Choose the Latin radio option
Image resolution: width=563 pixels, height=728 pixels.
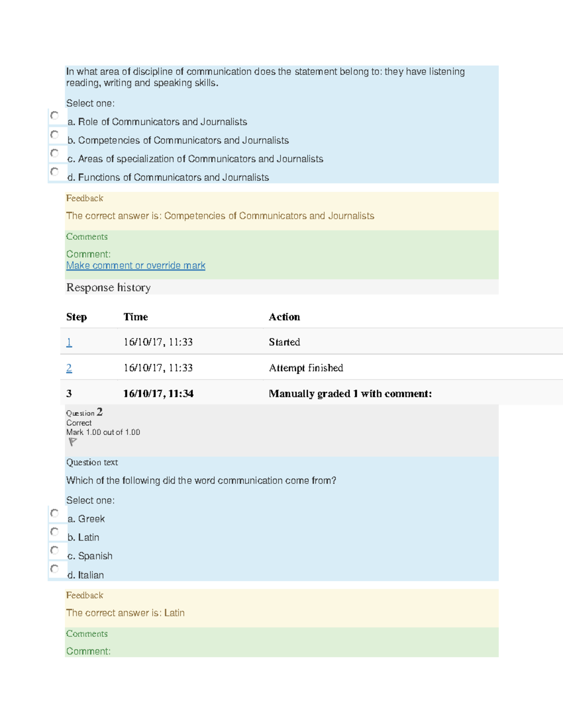point(54,532)
